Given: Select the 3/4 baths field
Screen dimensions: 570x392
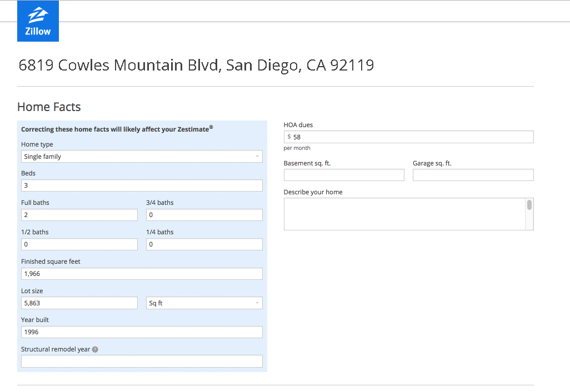Looking at the screenshot, I should point(204,215).
